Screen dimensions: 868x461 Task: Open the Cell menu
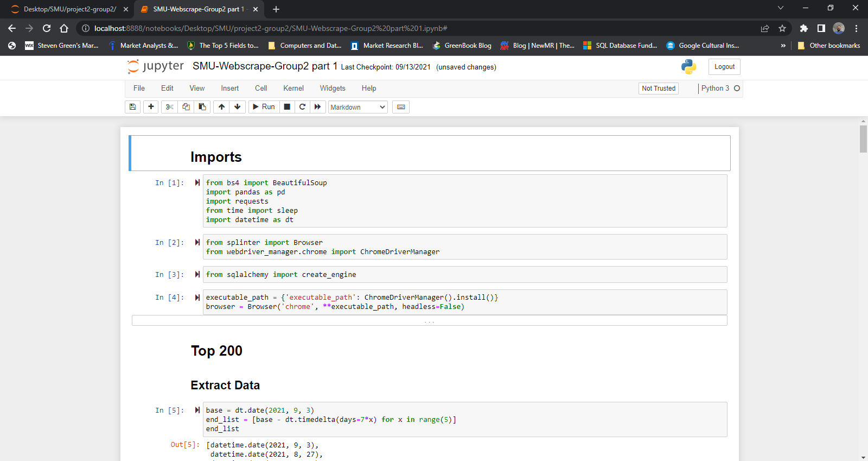[x=261, y=89]
